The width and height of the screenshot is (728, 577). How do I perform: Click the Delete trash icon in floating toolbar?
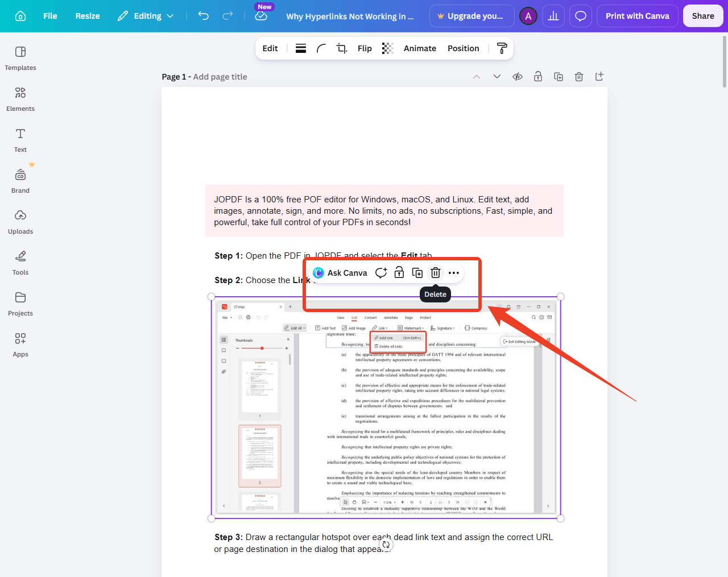(435, 273)
